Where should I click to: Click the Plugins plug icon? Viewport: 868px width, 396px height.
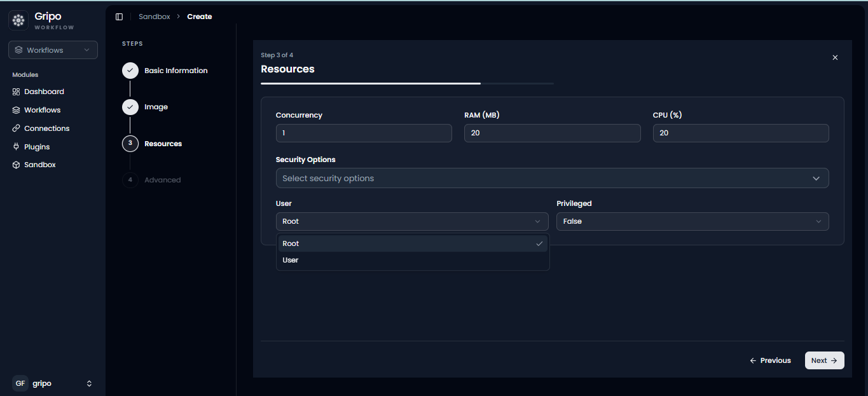pyautogui.click(x=17, y=147)
